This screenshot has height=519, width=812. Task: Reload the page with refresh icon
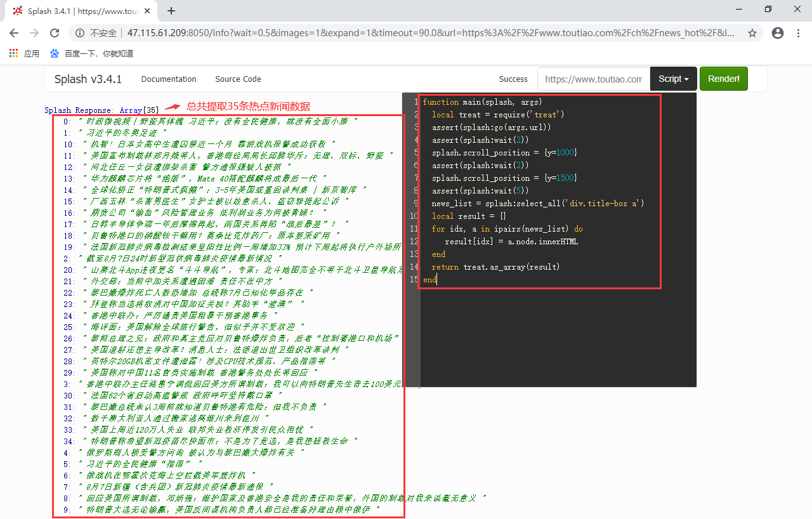click(55, 33)
